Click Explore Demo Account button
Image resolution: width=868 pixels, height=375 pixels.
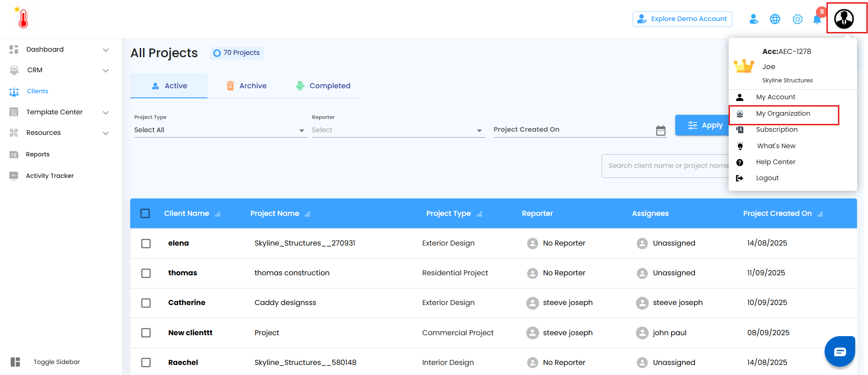pos(682,19)
